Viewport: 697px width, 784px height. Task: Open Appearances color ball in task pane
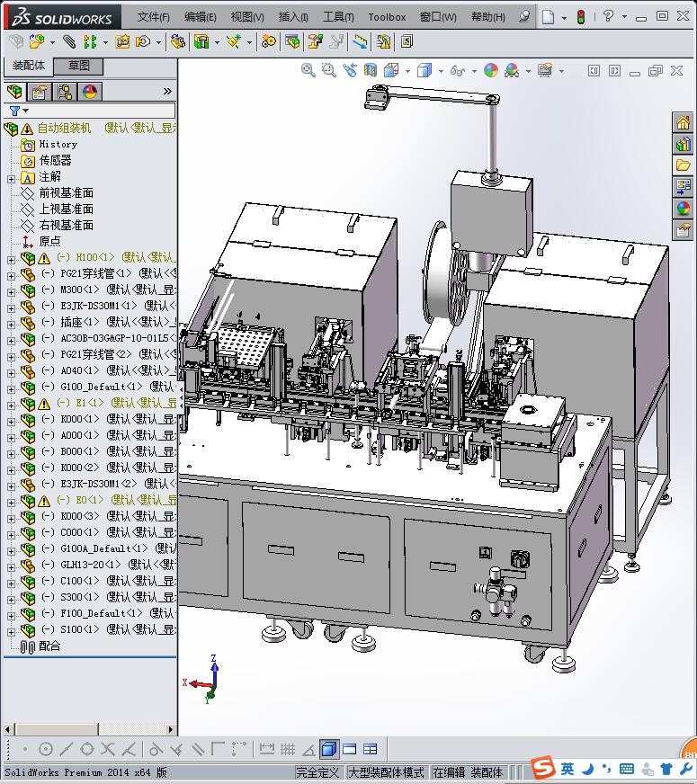[x=683, y=209]
